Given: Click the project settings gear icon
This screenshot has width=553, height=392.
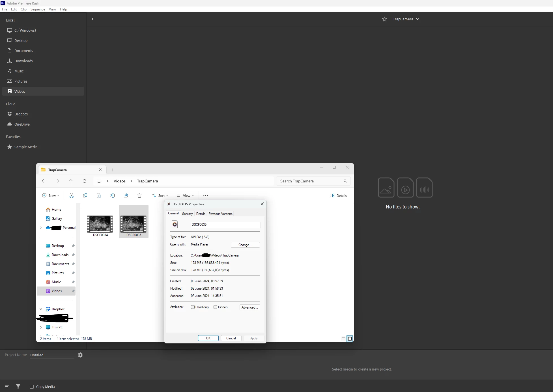Looking at the screenshot, I should 80,355.
